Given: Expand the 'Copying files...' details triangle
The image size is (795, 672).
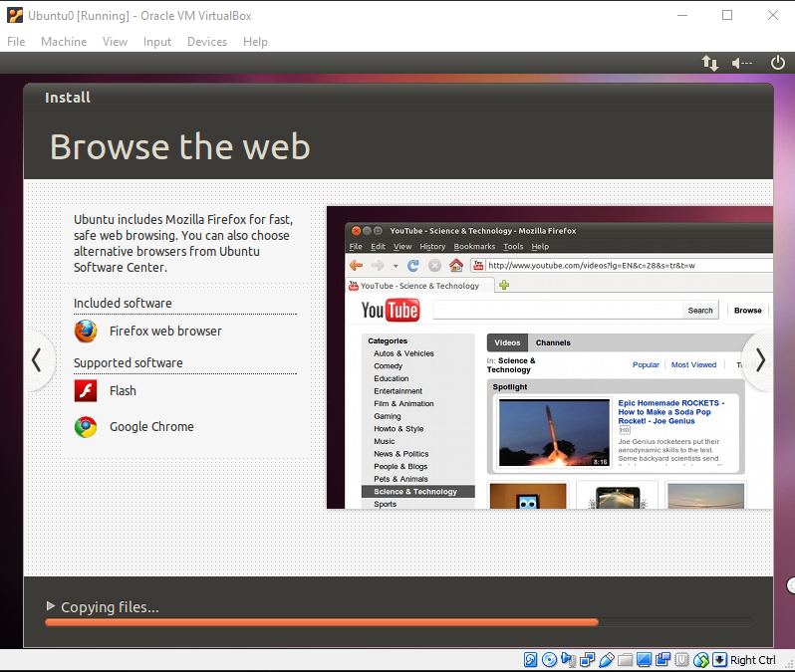Looking at the screenshot, I should click(50, 605).
